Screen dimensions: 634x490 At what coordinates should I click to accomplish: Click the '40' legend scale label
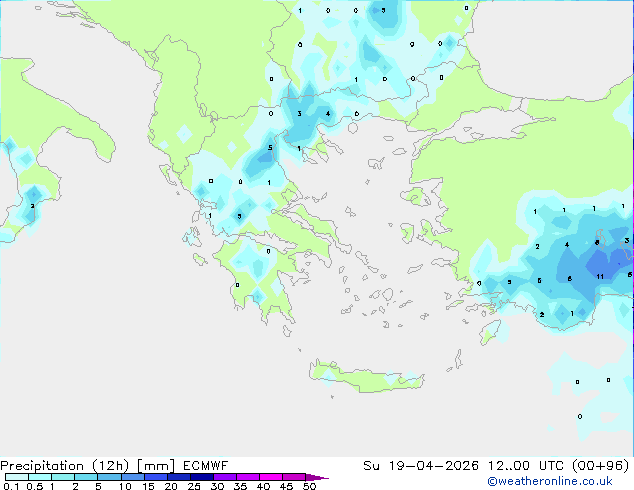pos(264,486)
